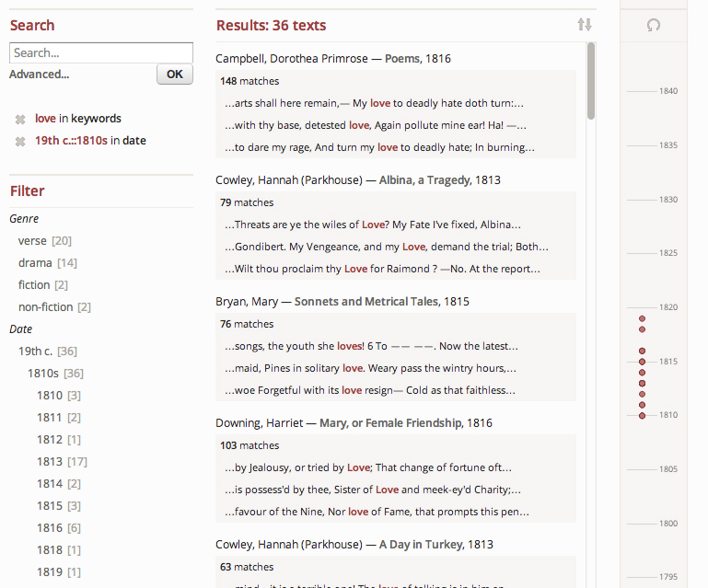Screen dimensions: 708x588
Task: Narrow the date filter to 1816
Action: point(50,528)
